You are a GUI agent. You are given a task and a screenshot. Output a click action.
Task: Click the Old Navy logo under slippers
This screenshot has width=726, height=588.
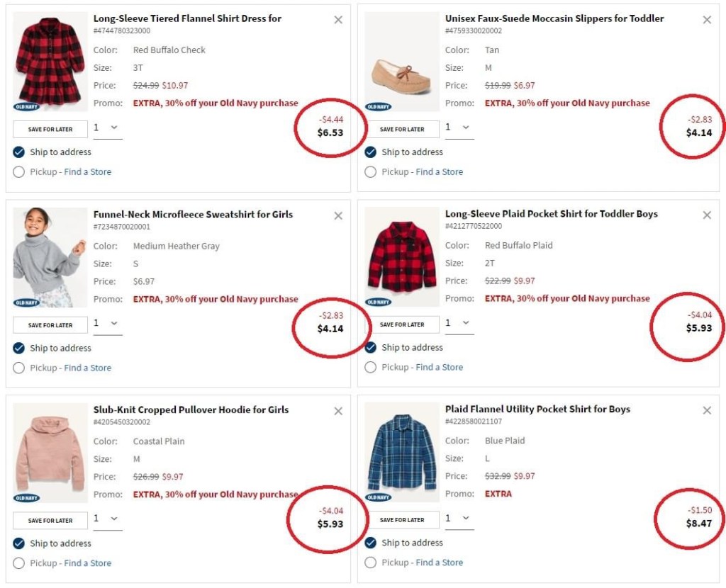(x=378, y=107)
